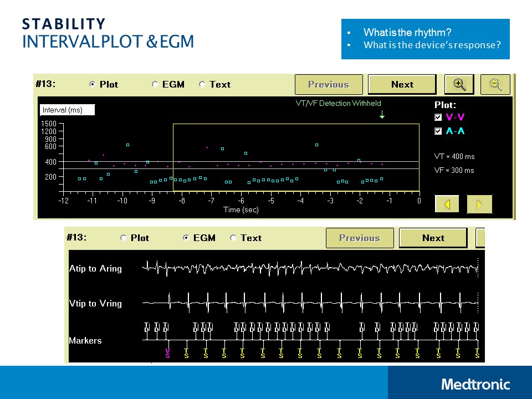Image resolution: width=532 pixels, height=399 pixels.
Task: Click Previous button in the upper panel
Action: 329,84
